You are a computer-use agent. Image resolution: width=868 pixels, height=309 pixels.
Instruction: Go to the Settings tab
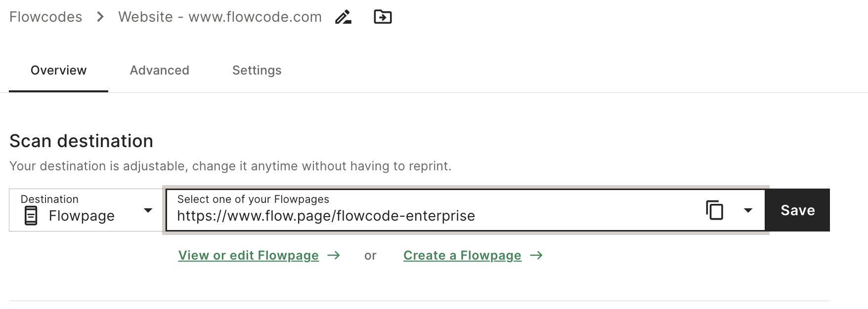tap(257, 70)
